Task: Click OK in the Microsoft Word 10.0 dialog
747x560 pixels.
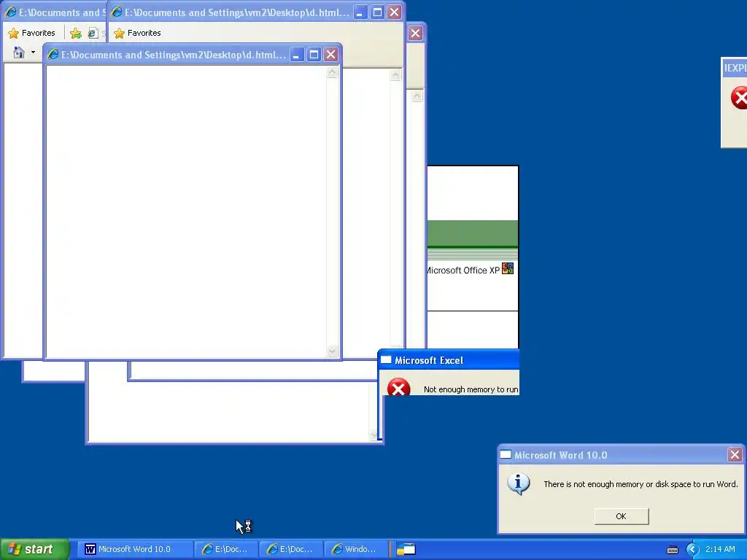Action: [622, 516]
